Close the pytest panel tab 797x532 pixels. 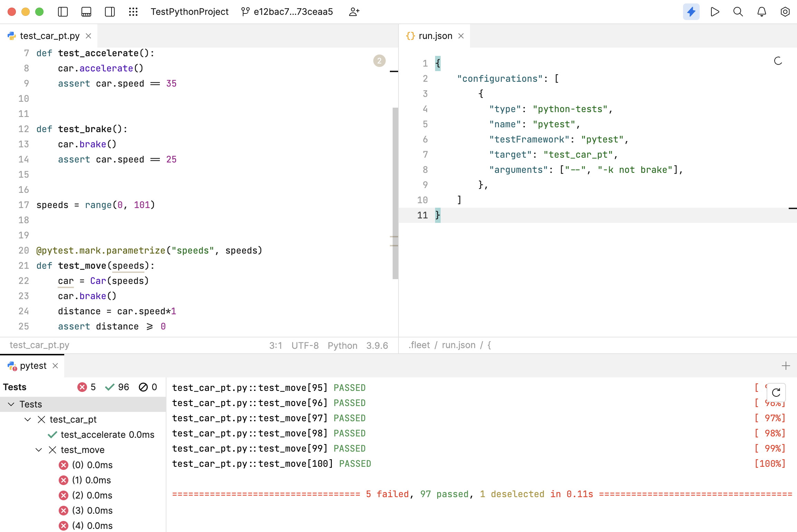point(55,366)
